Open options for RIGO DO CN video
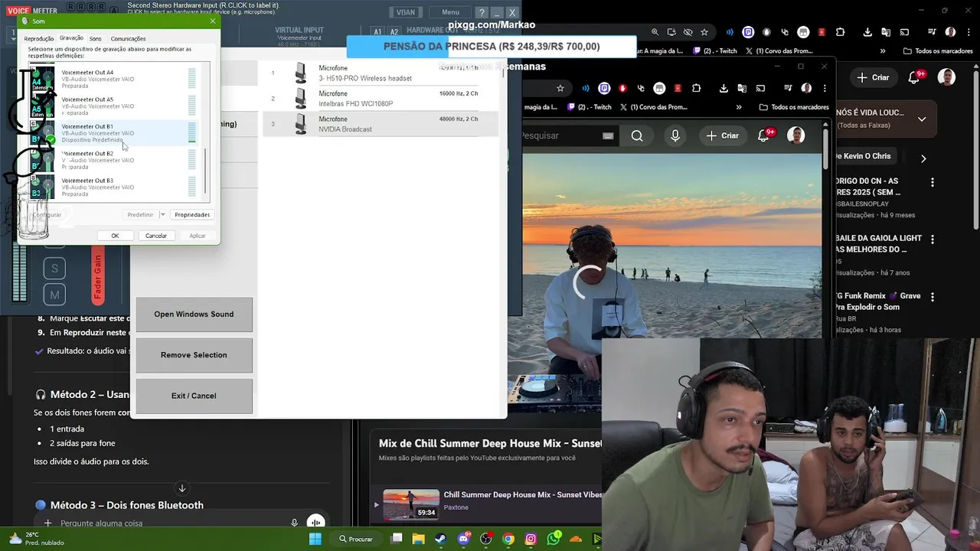 tap(932, 183)
